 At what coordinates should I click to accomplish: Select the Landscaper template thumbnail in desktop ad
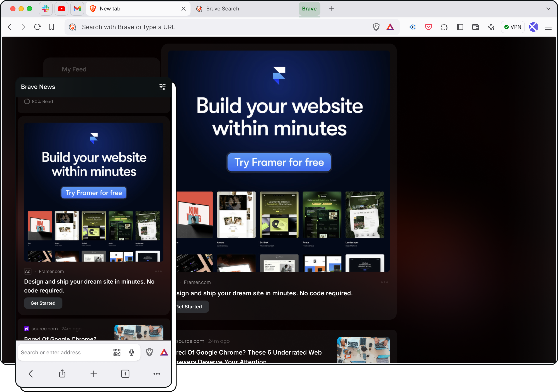pyautogui.click(x=365, y=215)
